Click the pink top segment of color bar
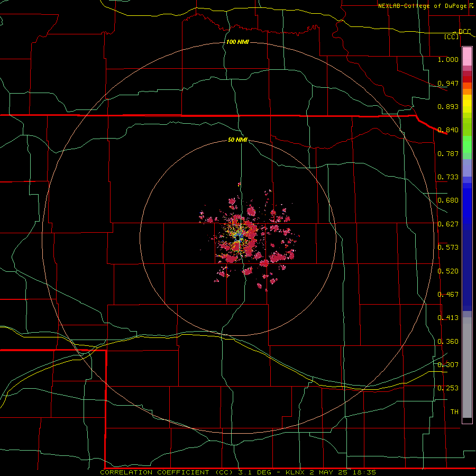476x476 pixels. tap(467, 57)
